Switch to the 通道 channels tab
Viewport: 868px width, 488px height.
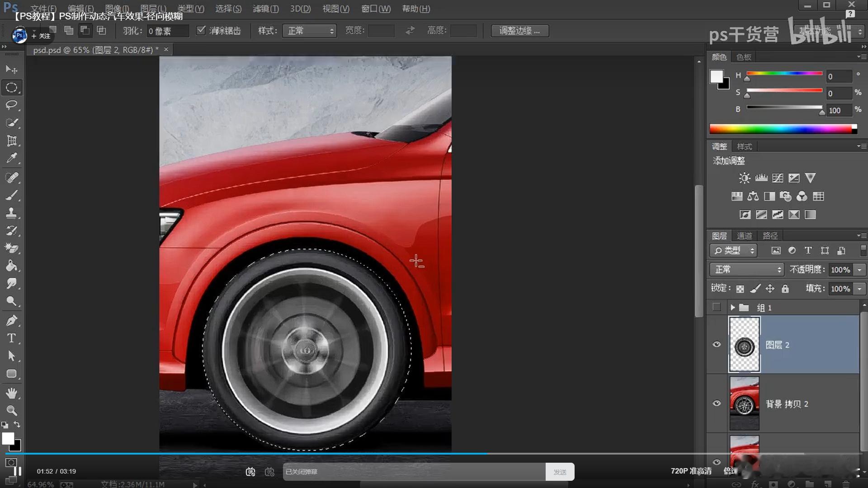pos(744,236)
